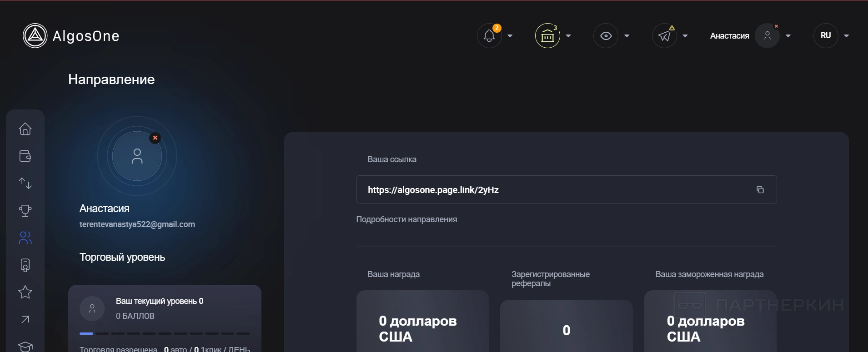This screenshot has height=352, width=868.
Task: Click the Ваша награда label
Action: [x=394, y=274]
